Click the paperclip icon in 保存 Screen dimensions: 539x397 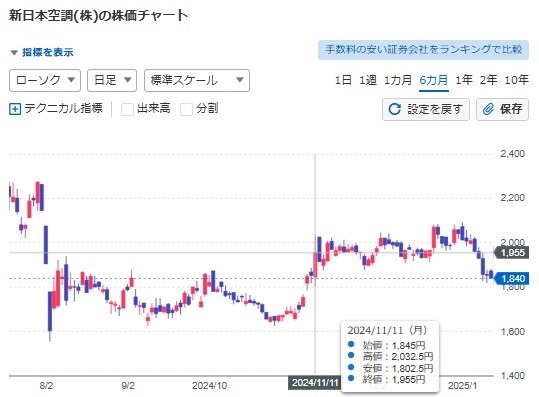488,109
